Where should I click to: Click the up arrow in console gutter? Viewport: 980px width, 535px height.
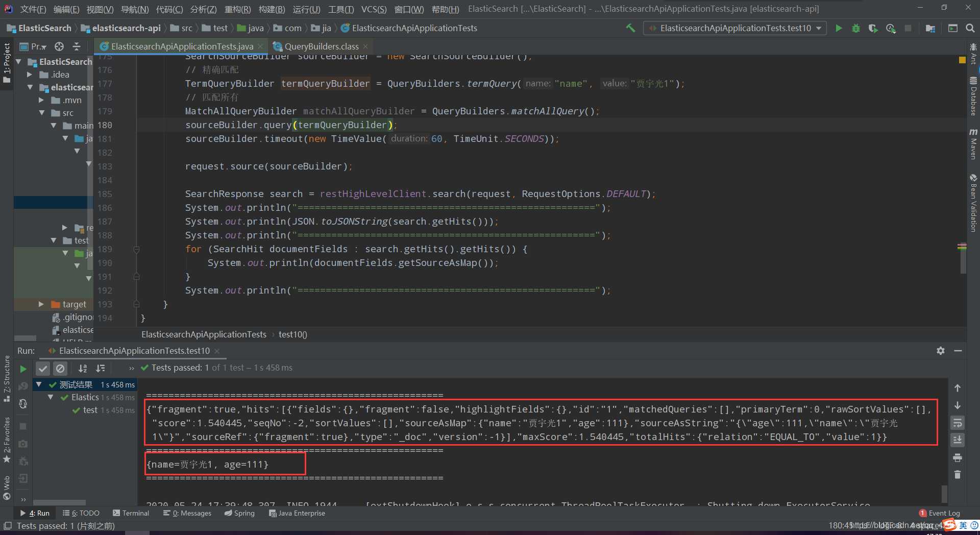958,388
